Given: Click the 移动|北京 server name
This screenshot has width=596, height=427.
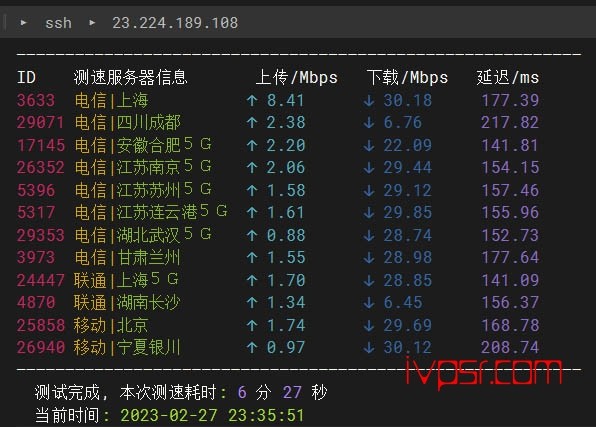Looking at the screenshot, I should click(x=111, y=325).
